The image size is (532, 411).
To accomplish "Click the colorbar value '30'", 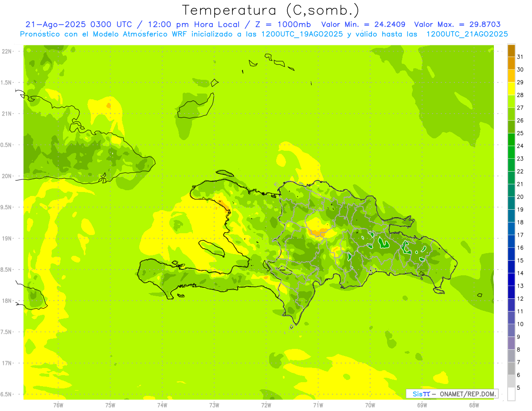I will point(520,70).
